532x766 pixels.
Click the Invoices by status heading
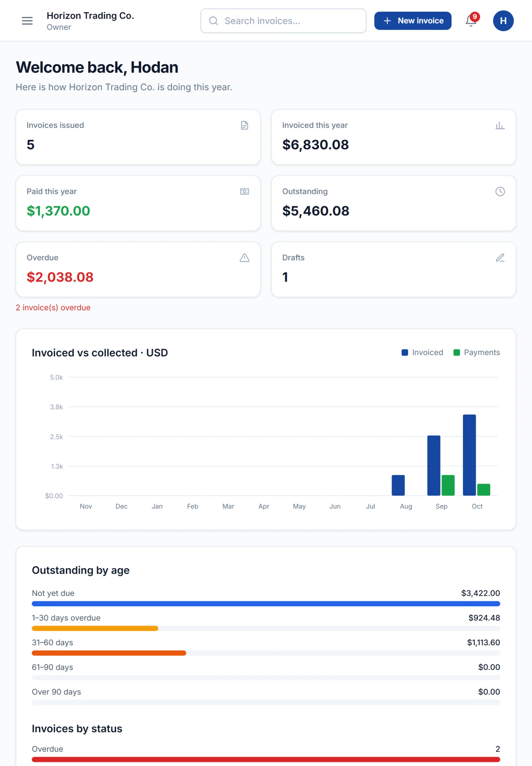[77, 729]
